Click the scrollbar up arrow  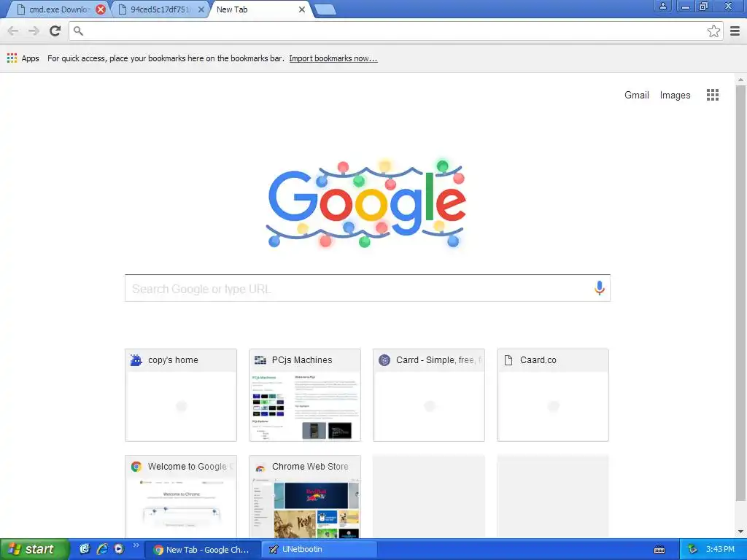point(740,79)
